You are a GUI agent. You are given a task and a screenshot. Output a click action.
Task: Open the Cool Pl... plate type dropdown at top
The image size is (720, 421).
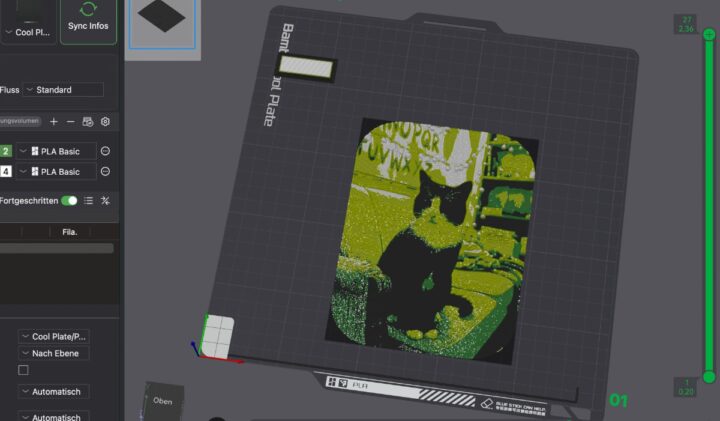coord(28,31)
